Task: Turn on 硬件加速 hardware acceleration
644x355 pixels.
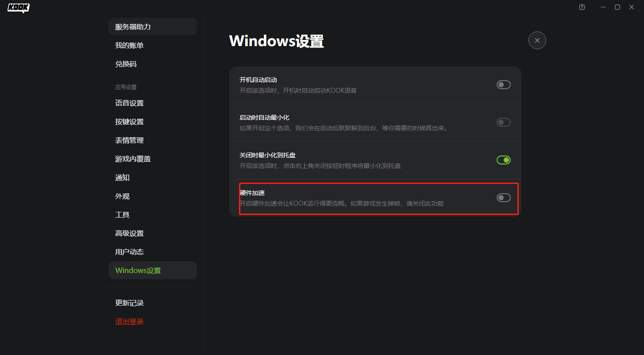Action: coord(503,198)
